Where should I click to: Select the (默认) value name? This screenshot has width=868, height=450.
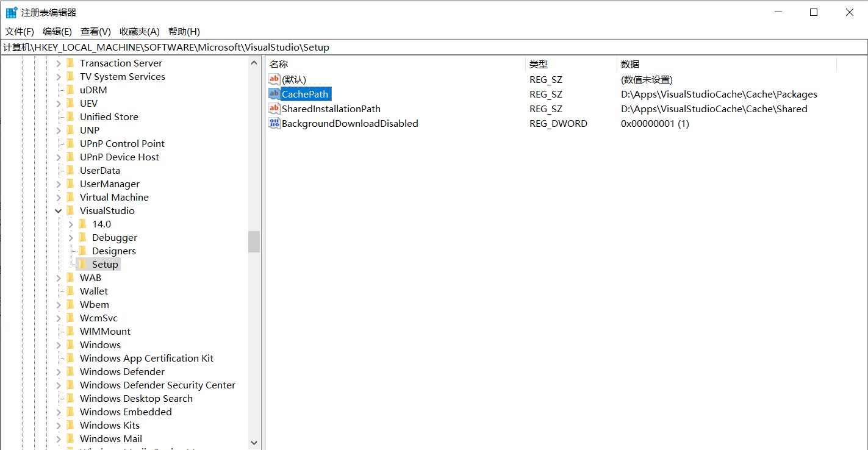coord(294,79)
